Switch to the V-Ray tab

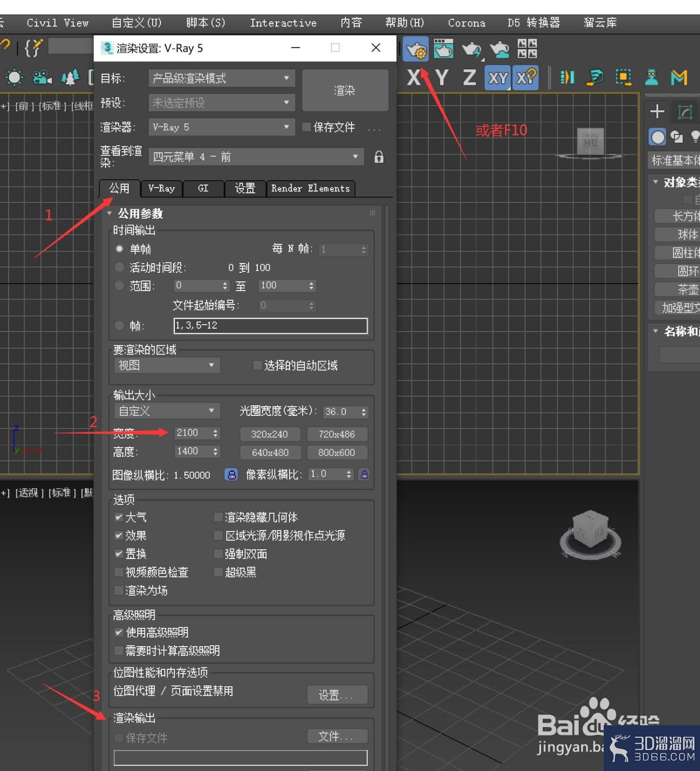(x=162, y=188)
